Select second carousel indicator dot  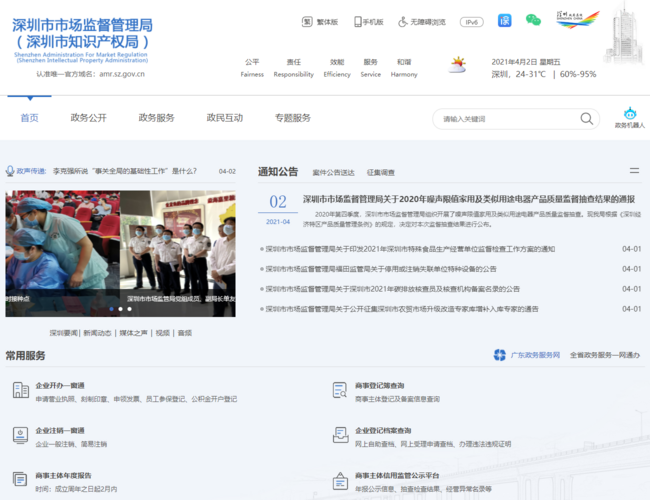pyautogui.click(x=121, y=309)
